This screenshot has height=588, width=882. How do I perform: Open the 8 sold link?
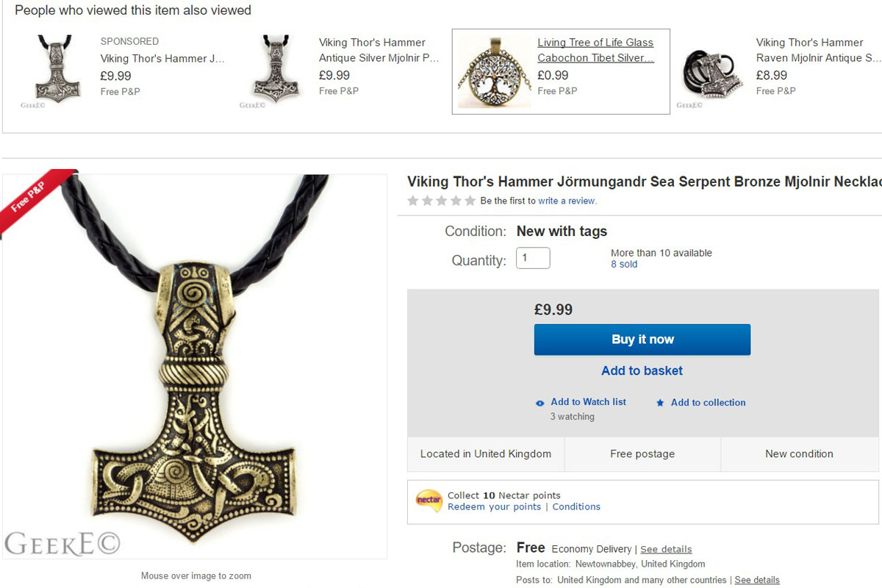624,264
